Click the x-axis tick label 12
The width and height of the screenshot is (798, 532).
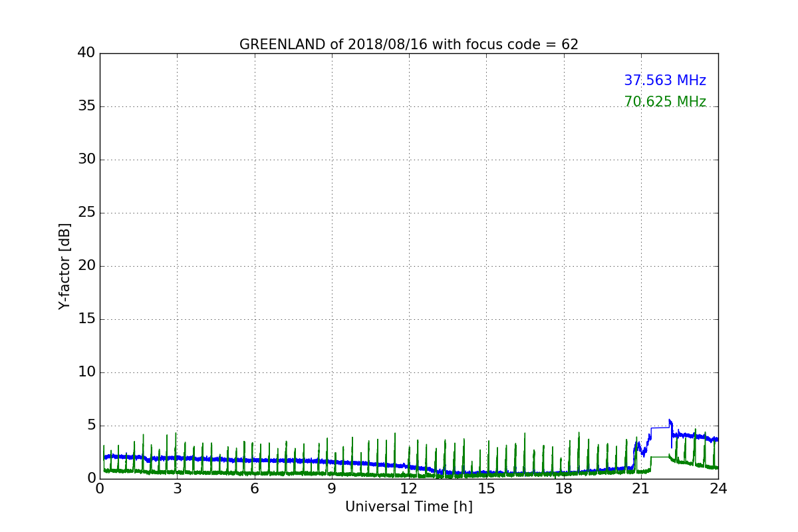coord(409,489)
